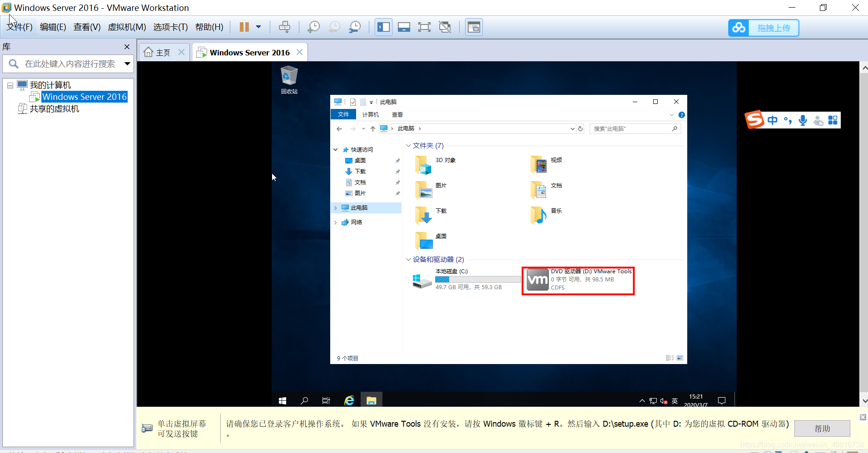Select 共享的虚拟机 in the library tree

55,109
